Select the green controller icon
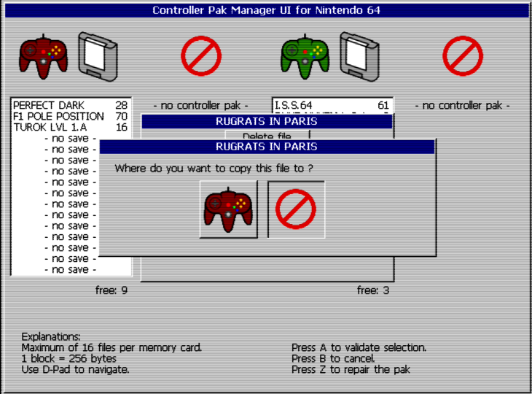This screenshot has width=532, height=394. [x=305, y=57]
